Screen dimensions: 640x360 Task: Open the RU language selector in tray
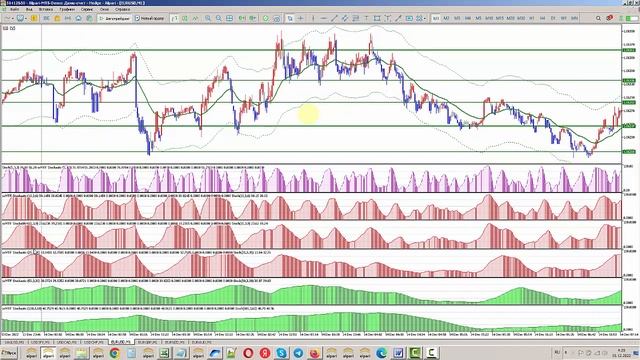point(557,352)
